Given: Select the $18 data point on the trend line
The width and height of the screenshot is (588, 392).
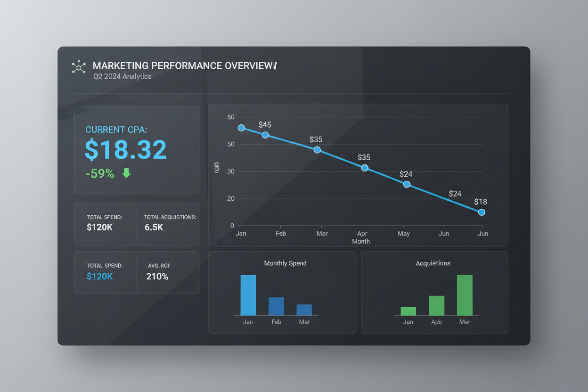Looking at the screenshot, I should (x=482, y=212).
